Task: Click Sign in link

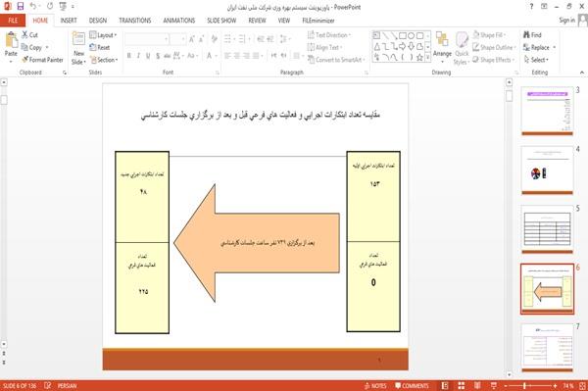Action: coord(566,20)
